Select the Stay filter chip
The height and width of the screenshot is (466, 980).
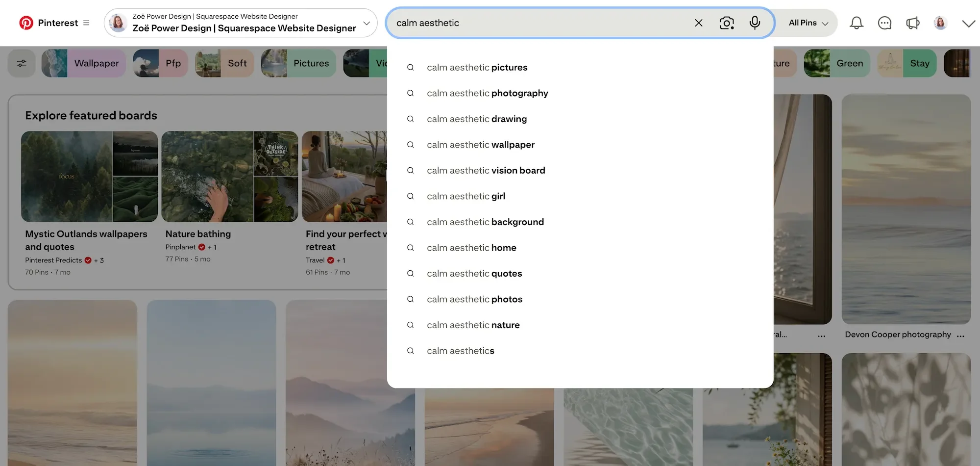(x=906, y=63)
